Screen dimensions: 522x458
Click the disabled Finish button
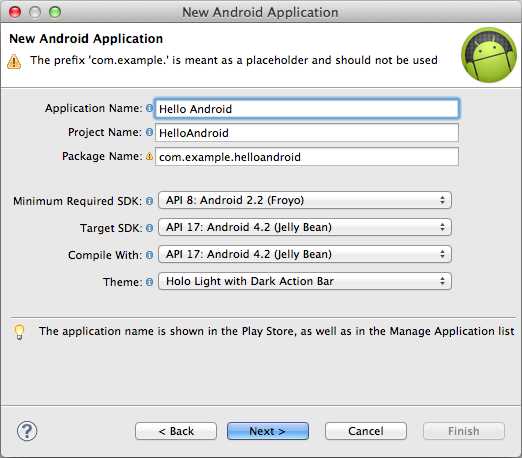[x=464, y=431]
